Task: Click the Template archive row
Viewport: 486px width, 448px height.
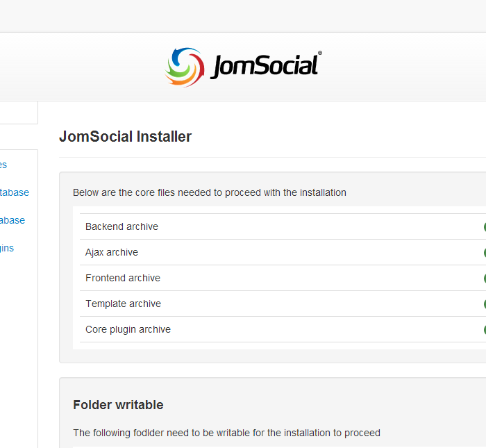Action: point(283,304)
